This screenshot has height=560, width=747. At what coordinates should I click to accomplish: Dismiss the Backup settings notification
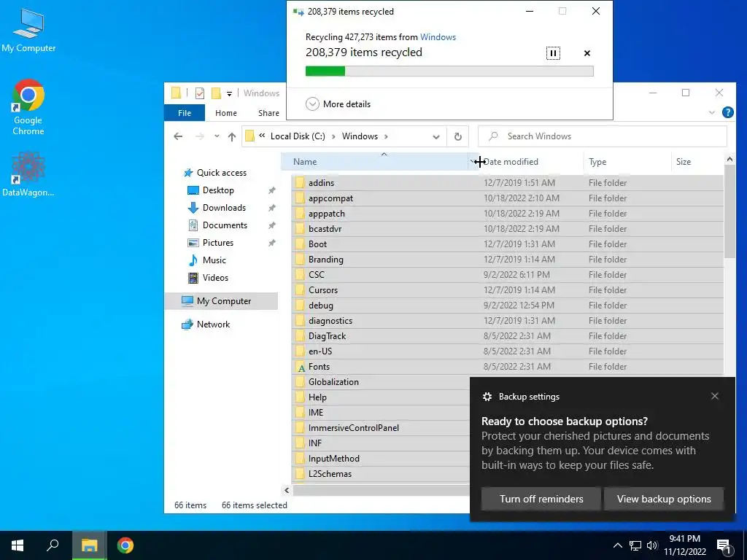tap(715, 396)
